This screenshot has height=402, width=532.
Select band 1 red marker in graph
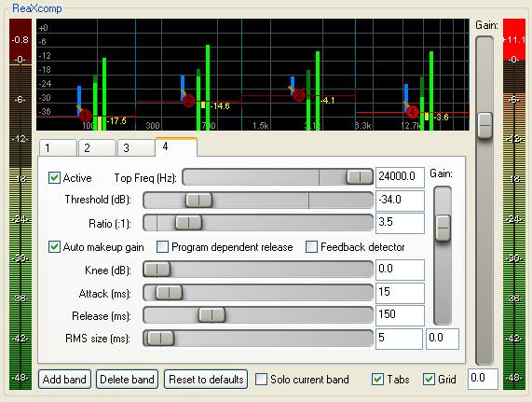[x=85, y=116]
